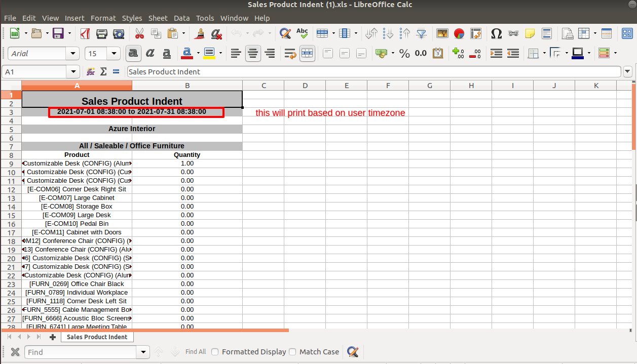This screenshot has height=364, width=637.
Task: Open the Tools menu
Action: [205, 18]
